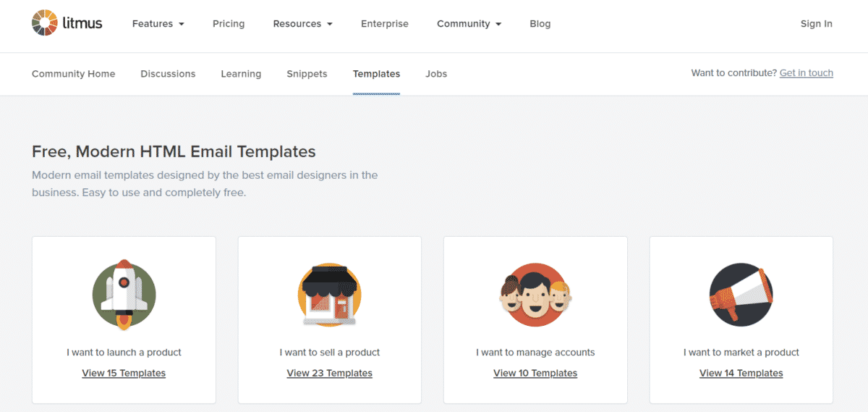Open the Resources dropdown menu
This screenshot has width=868, height=412.
[x=302, y=24]
